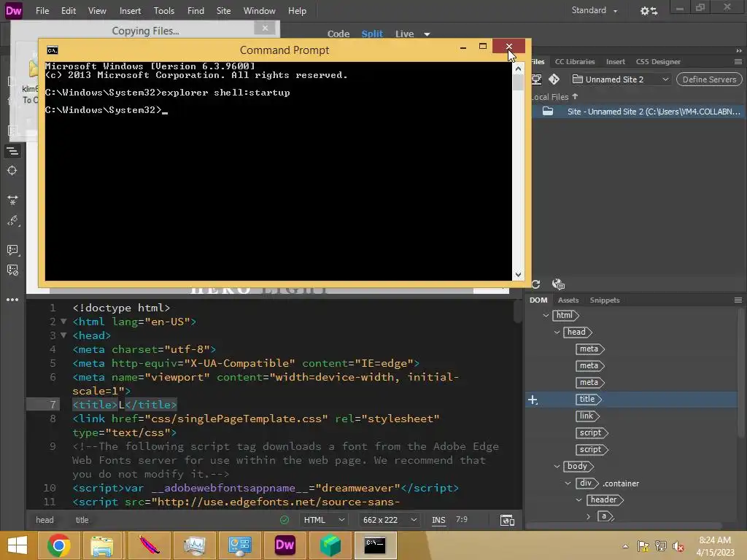Click the apply source formatting icon

click(x=12, y=221)
